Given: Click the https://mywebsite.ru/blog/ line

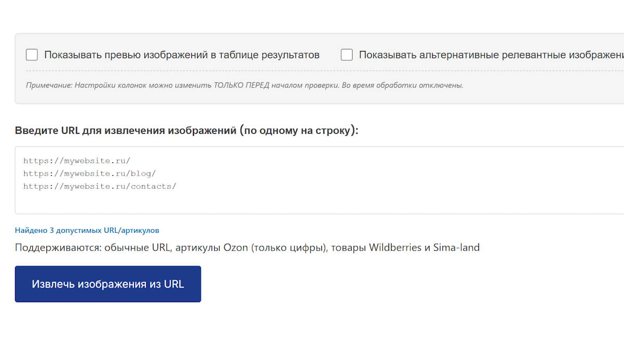Looking at the screenshot, I should click(89, 173).
